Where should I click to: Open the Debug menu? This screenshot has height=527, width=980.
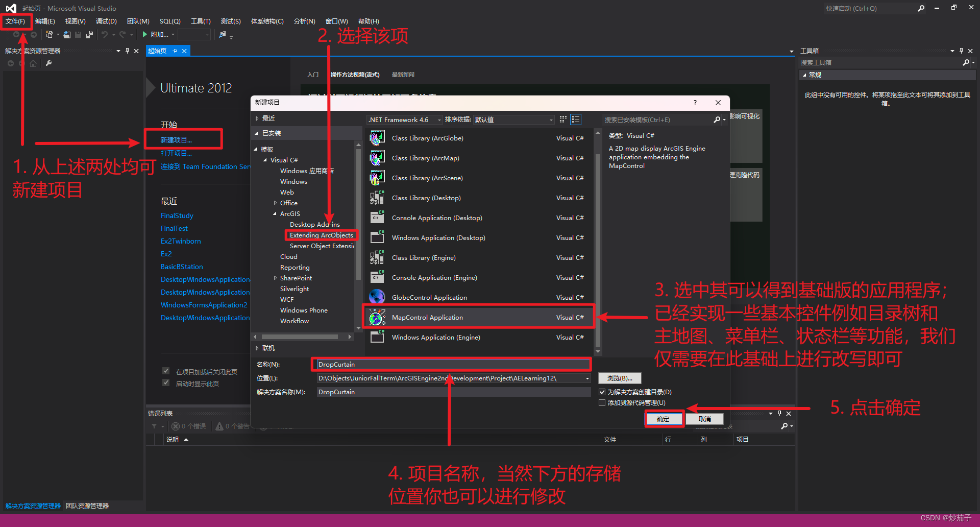(106, 21)
